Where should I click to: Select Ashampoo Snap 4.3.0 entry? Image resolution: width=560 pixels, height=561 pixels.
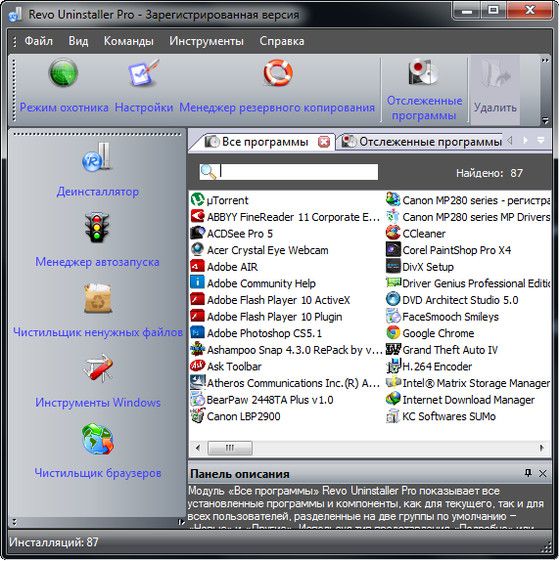286,350
